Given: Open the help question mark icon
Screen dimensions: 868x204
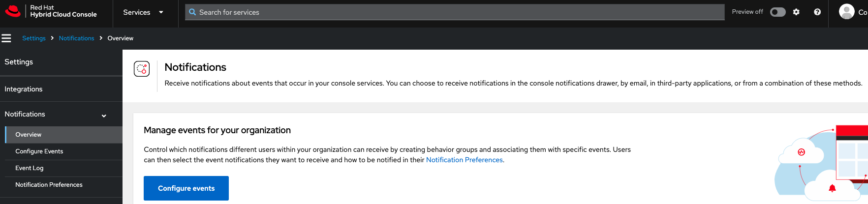Looking at the screenshot, I should pos(817,12).
